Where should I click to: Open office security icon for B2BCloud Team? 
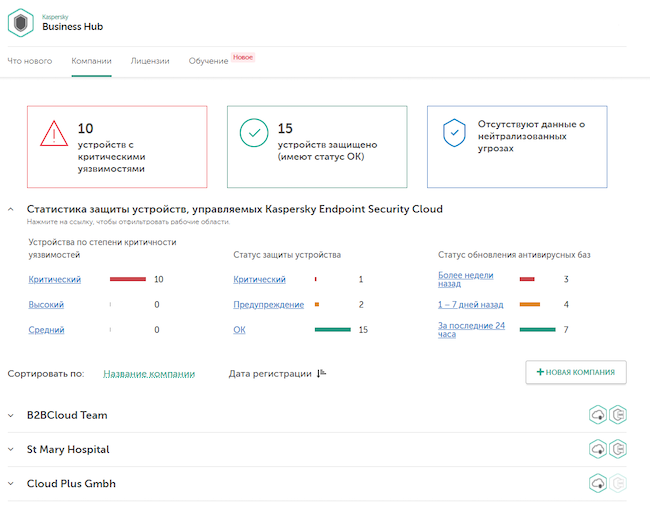[x=618, y=415]
